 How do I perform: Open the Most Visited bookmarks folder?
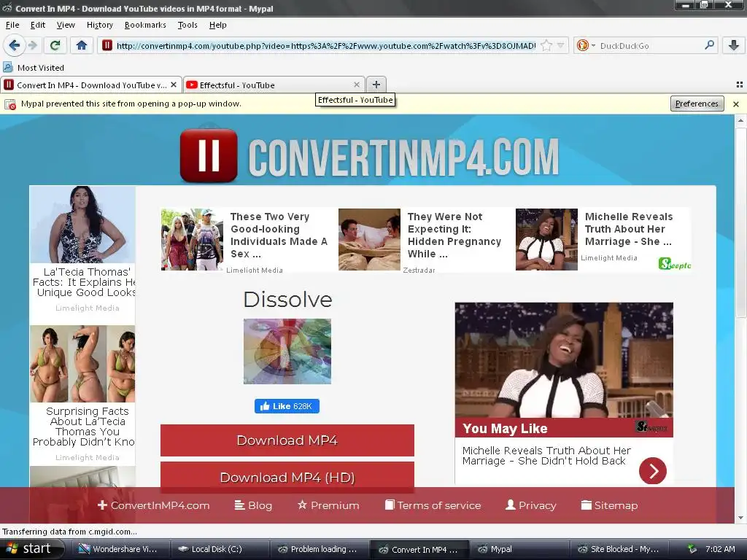[34, 68]
